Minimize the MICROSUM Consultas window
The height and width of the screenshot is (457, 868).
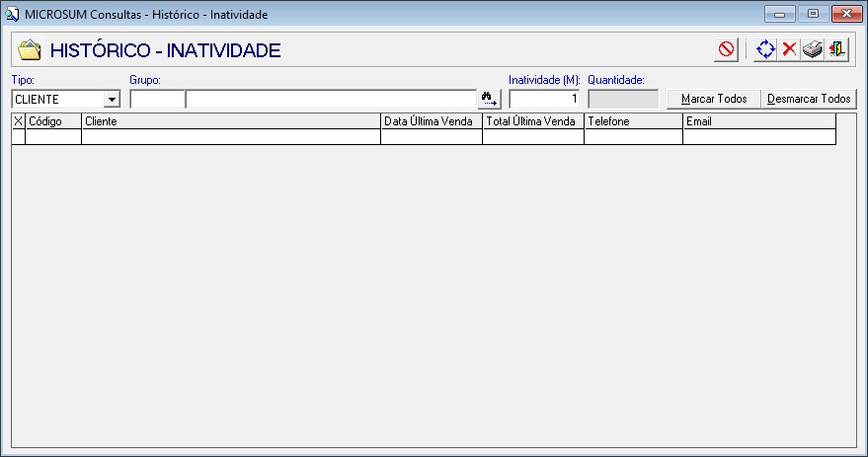pos(779,14)
